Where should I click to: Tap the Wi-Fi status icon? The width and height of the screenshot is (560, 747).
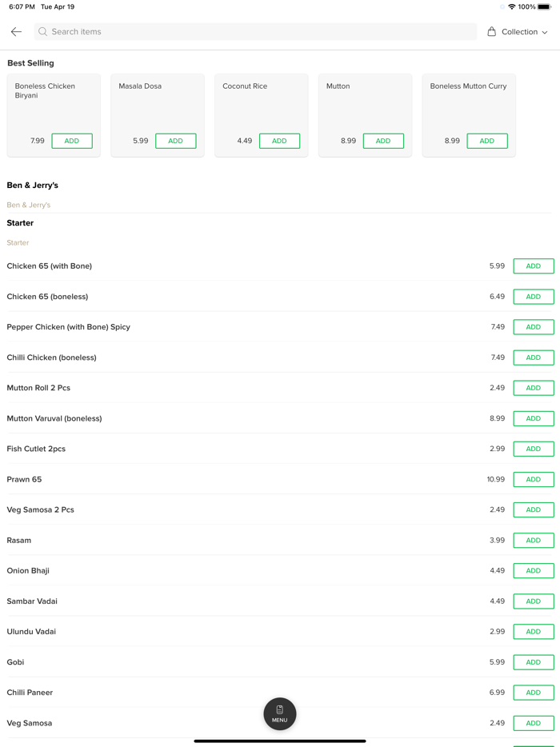coord(511,6)
